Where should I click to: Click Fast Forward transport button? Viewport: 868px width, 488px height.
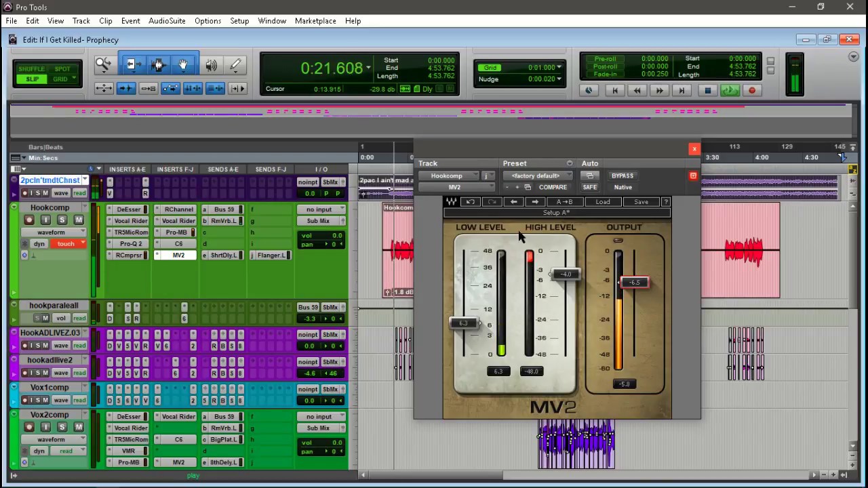[x=659, y=90]
